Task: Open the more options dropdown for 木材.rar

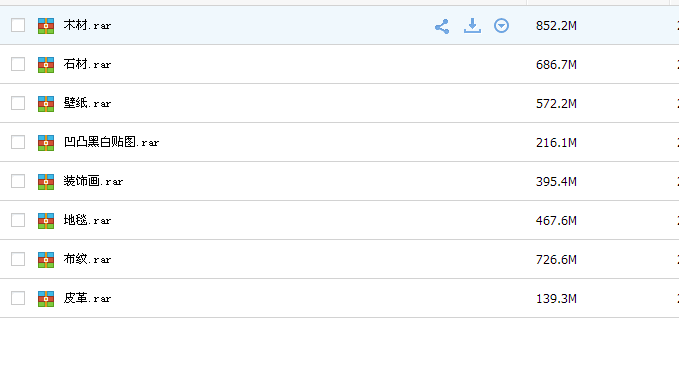Action: [x=501, y=26]
